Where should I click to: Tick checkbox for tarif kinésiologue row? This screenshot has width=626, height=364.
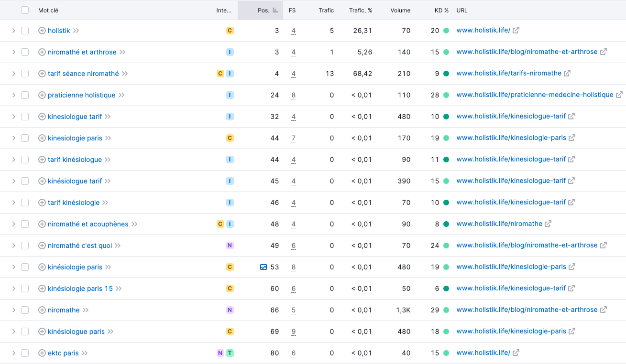click(25, 160)
